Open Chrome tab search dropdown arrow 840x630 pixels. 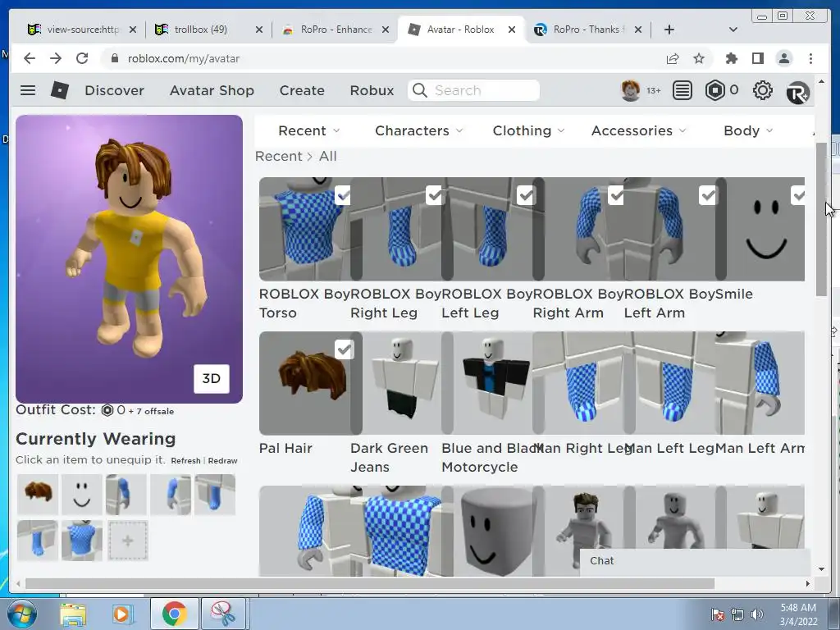733,30
